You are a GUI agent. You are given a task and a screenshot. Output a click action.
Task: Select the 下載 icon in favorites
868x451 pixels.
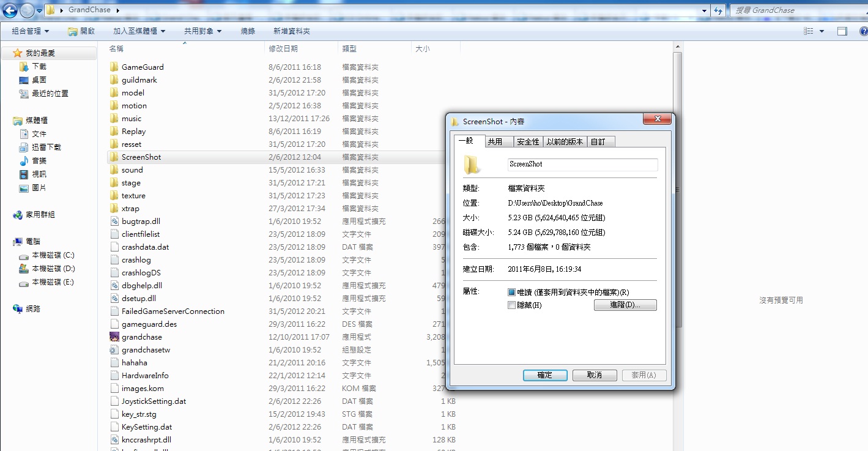[x=24, y=67]
